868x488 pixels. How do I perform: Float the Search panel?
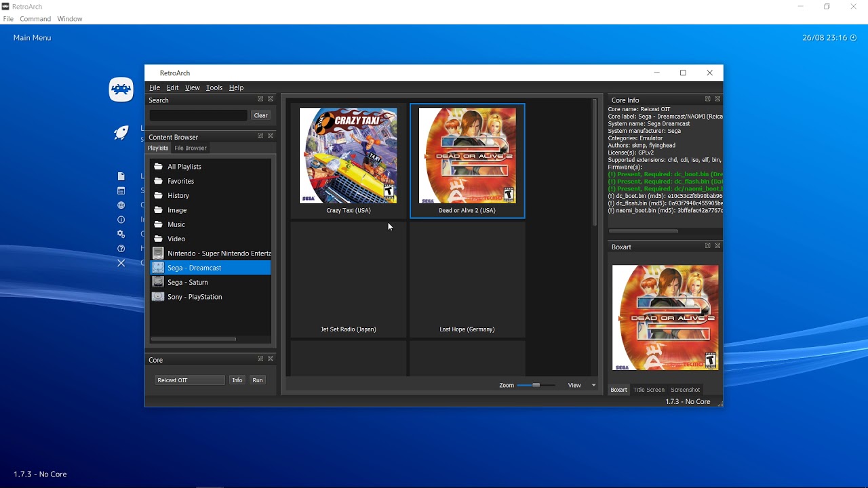pyautogui.click(x=260, y=99)
